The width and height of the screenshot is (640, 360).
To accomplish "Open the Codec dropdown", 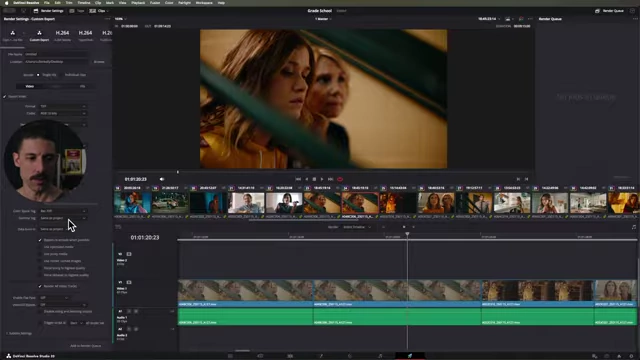I will (x=63, y=113).
